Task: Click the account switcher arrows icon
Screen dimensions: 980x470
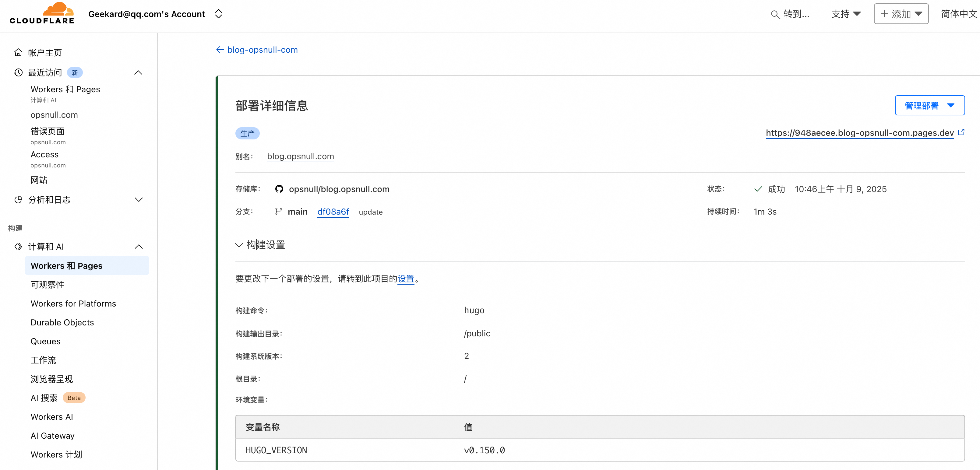Action: click(x=218, y=14)
